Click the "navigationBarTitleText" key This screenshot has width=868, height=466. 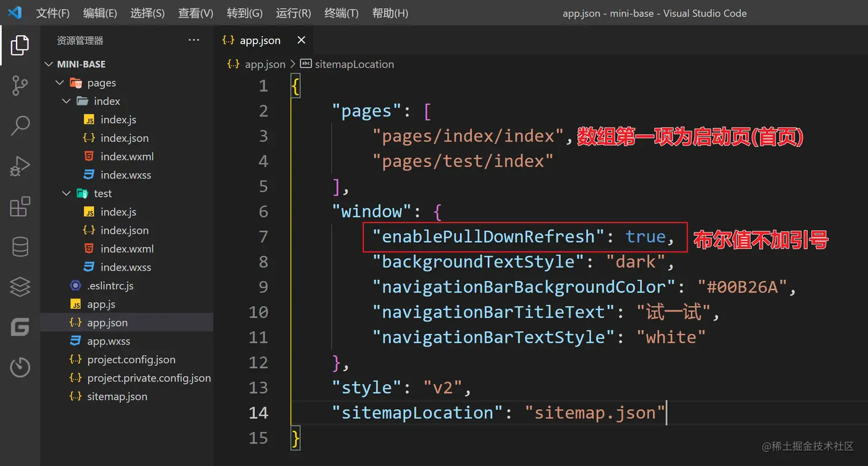click(493, 313)
